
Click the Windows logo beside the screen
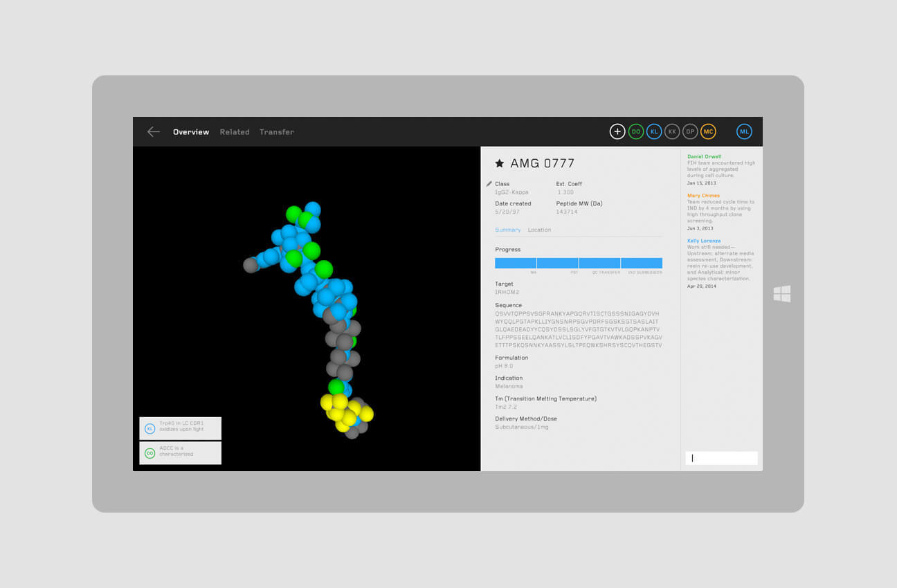[782, 293]
